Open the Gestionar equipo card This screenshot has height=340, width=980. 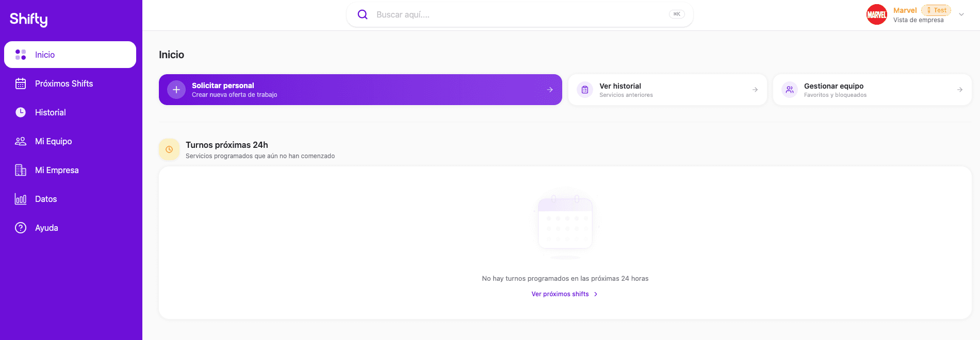872,90
